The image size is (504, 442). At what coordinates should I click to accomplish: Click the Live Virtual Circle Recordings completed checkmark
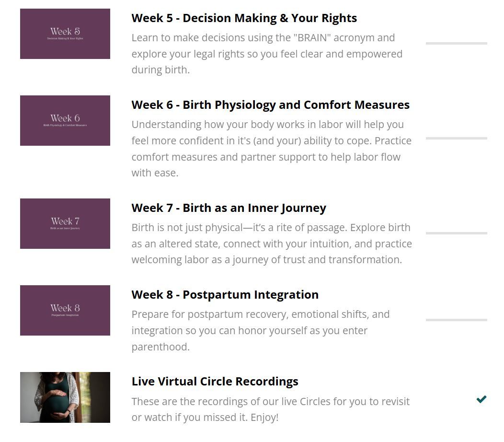pos(481,399)
